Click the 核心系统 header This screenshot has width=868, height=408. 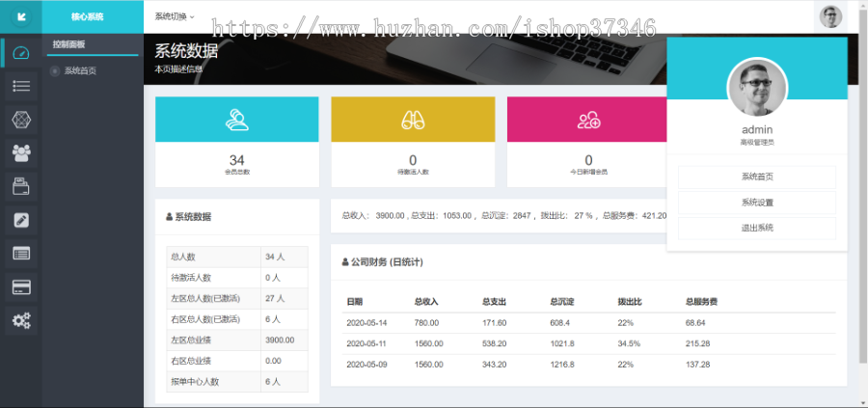click(88, 16)
